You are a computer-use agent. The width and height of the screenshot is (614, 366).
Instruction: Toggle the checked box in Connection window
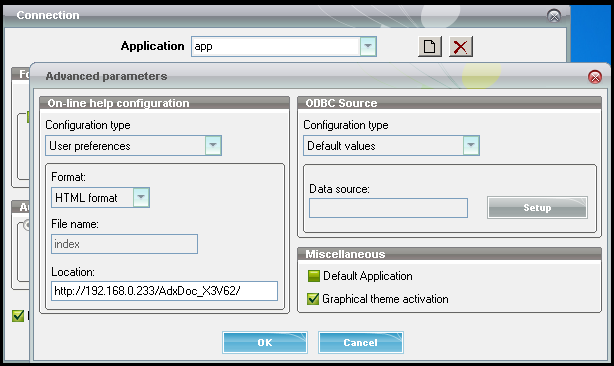(x=18, y=316)
